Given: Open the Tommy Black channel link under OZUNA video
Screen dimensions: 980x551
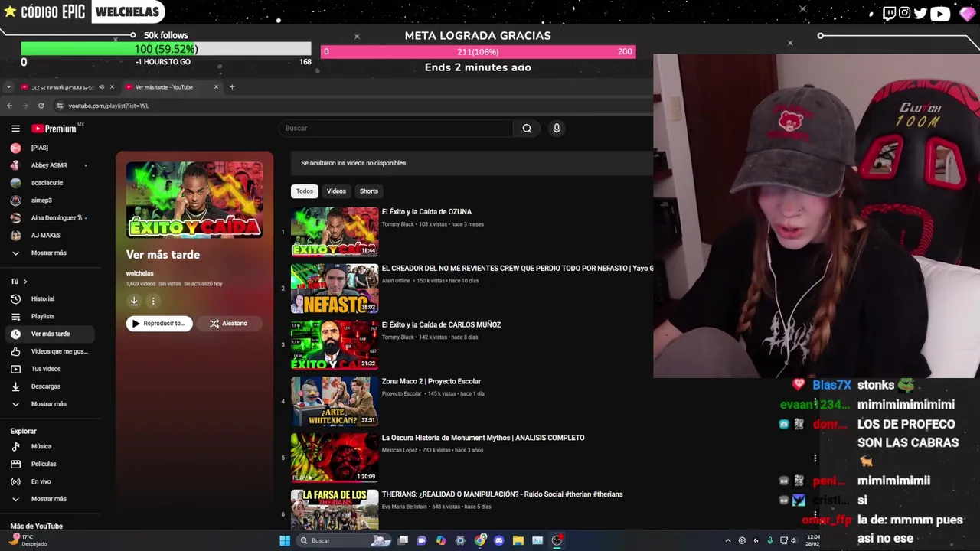Looking at the screenshot, I should point(398,224).
